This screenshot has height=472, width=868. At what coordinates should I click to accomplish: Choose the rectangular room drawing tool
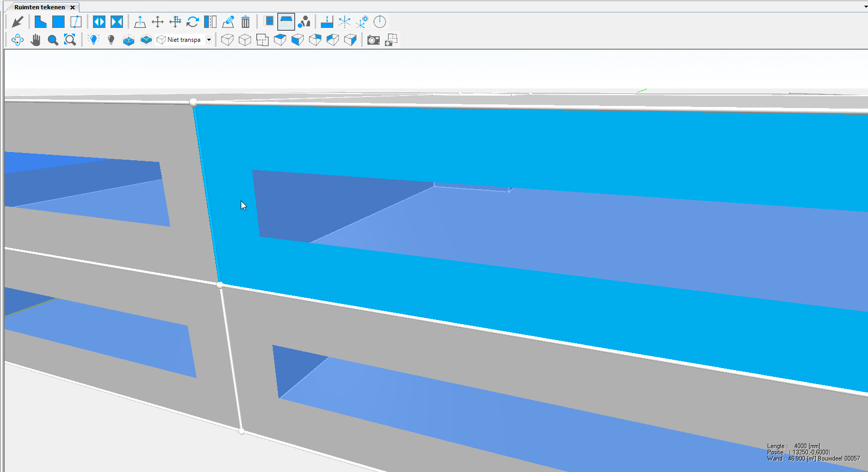click(58, 22)
